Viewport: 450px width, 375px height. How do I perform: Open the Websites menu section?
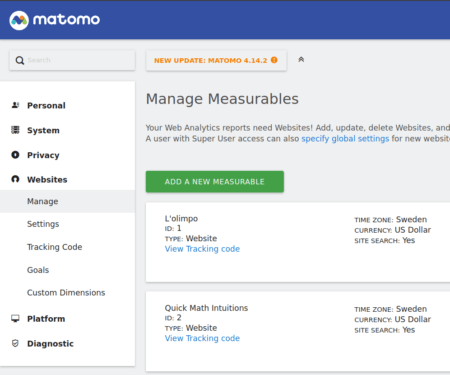(x=47, y=180)
